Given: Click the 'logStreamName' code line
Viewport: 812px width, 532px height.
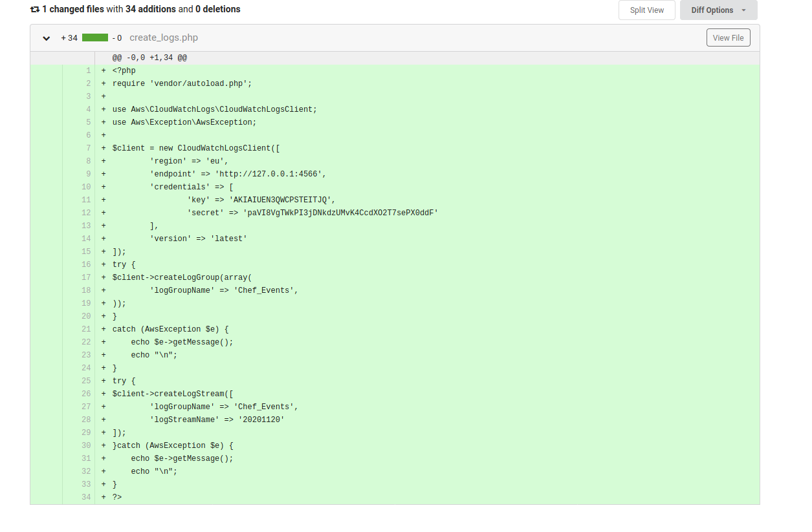Looking at the screenshot, I should coord(217,420).
